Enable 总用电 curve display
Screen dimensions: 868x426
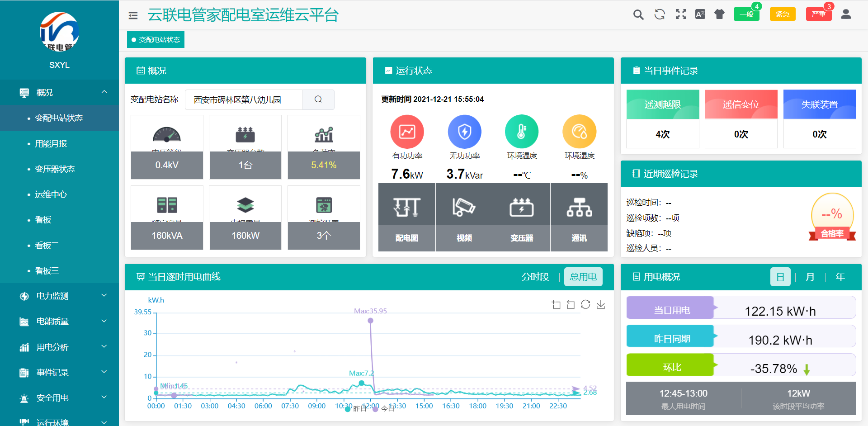click(583, 276)
